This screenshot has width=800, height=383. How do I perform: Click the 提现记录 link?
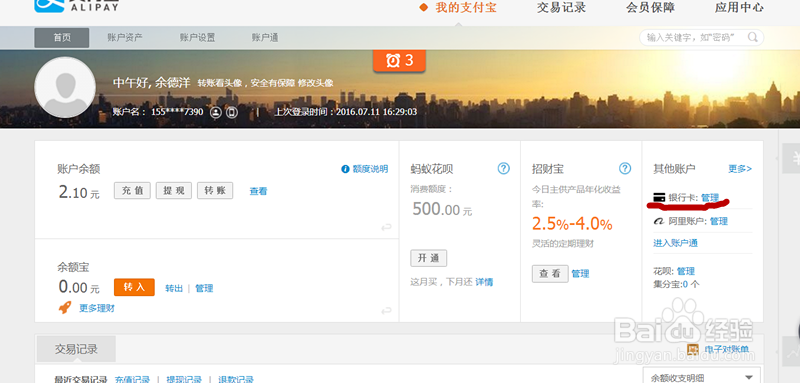184,380
